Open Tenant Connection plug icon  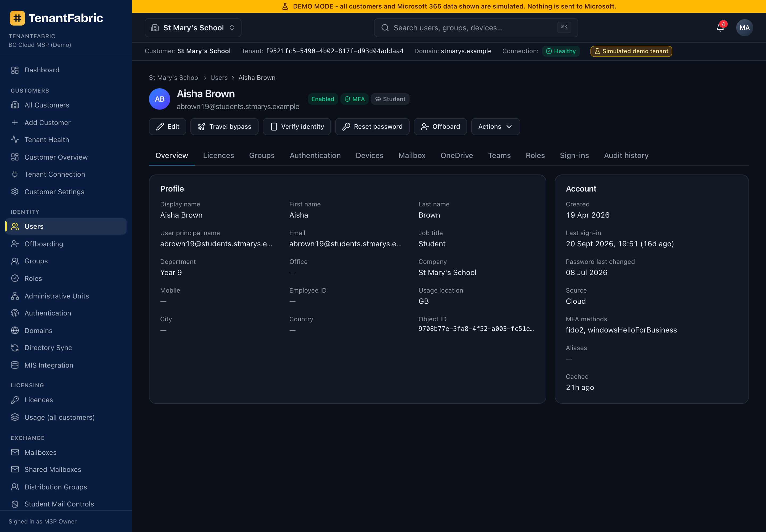(15, 174)
